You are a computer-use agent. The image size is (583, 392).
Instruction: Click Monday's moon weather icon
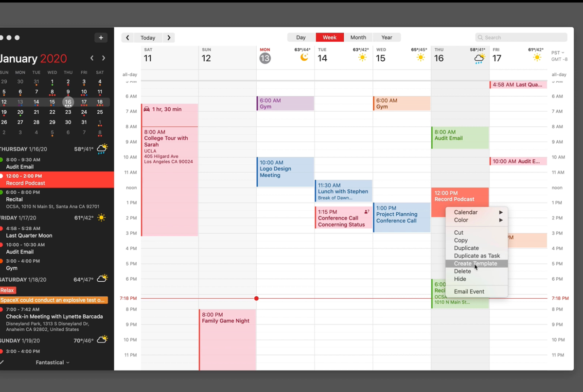(x=304, y=58)
